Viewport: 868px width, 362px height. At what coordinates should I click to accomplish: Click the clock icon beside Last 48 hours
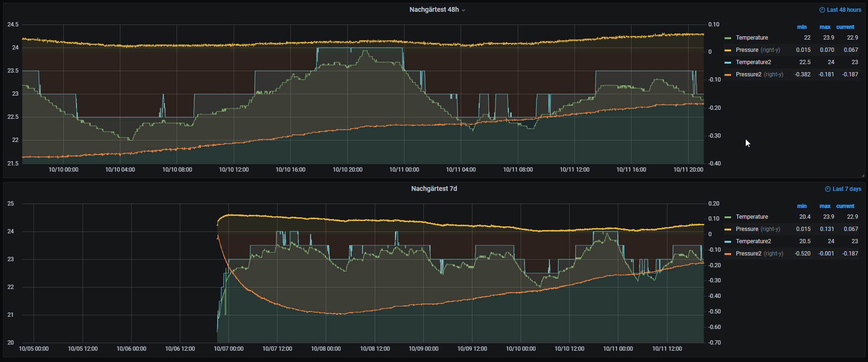pyautogui.click(x=822, y=10)
